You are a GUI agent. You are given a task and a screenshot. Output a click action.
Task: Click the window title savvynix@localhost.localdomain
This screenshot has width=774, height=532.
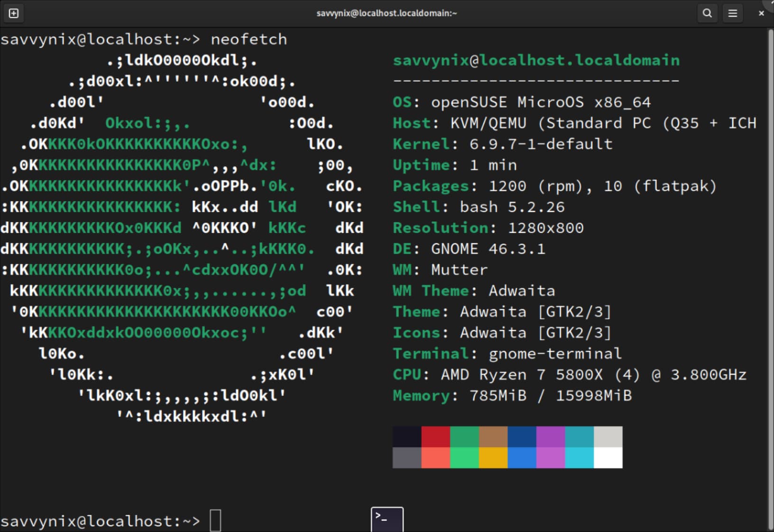pos(387,13)
